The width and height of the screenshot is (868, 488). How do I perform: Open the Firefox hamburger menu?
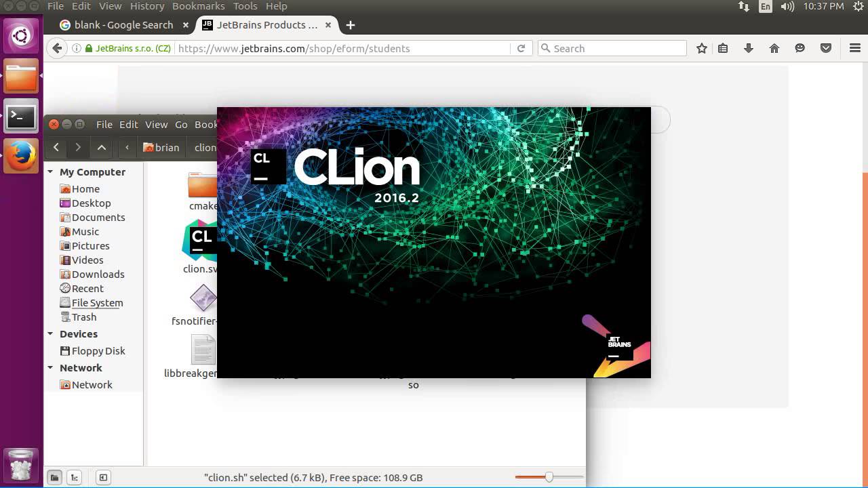point(855,48)
